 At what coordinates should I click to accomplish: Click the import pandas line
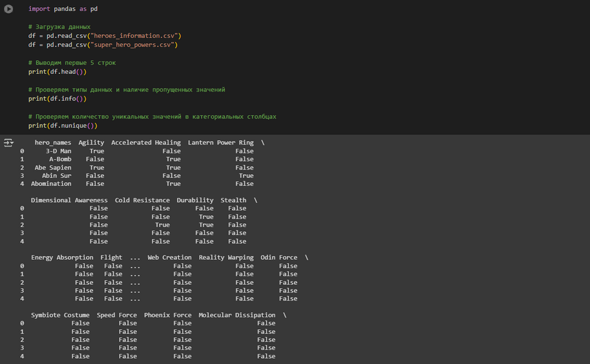click(63, 9)
